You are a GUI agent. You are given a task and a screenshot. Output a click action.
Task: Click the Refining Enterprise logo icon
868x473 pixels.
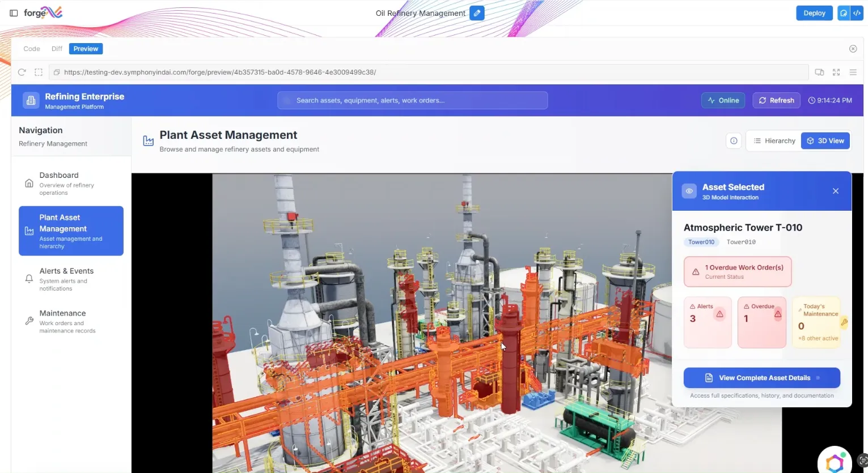31,100
